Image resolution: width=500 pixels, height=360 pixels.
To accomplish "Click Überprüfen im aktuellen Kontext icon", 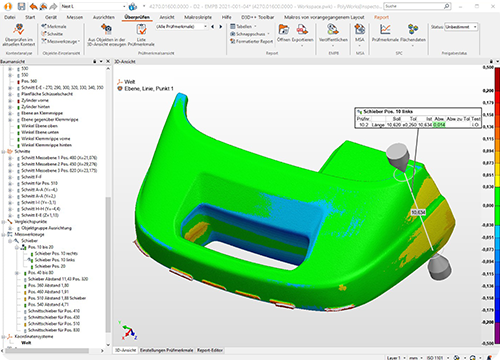I will coord(19,30).
